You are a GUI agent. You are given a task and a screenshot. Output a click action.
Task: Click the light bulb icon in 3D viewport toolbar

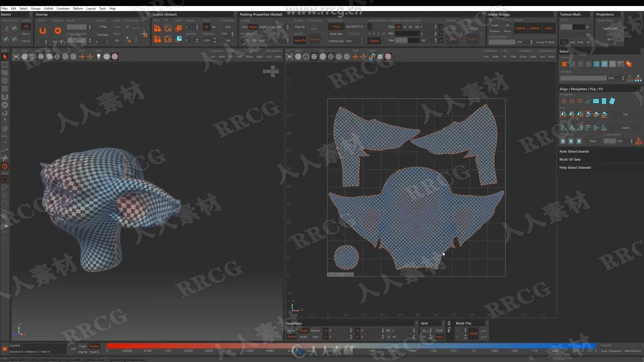click(x=99, y=57)
